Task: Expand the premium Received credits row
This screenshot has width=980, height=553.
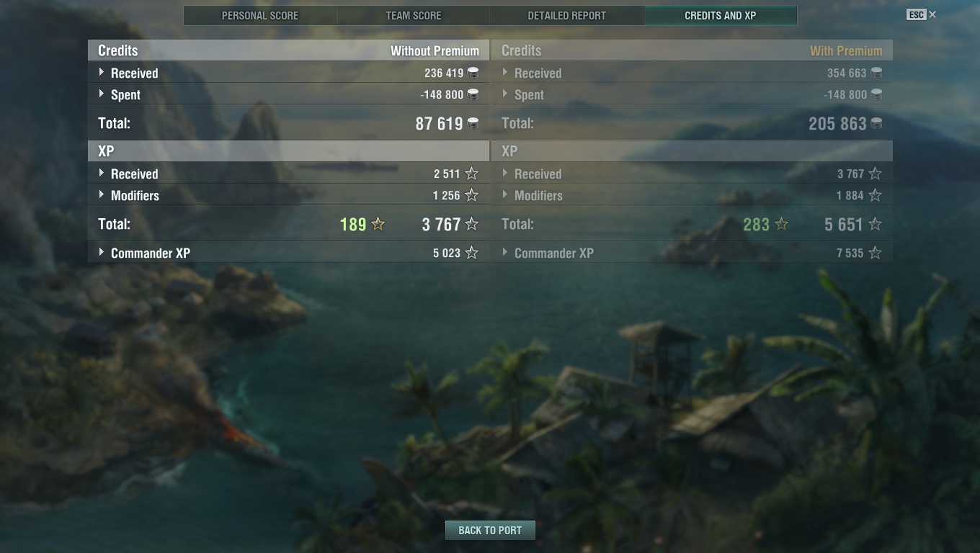Action: click(692, 73)
